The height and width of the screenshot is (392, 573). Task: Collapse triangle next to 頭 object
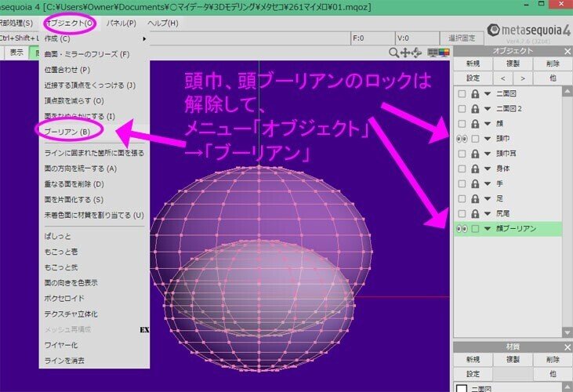pos(487,124)
